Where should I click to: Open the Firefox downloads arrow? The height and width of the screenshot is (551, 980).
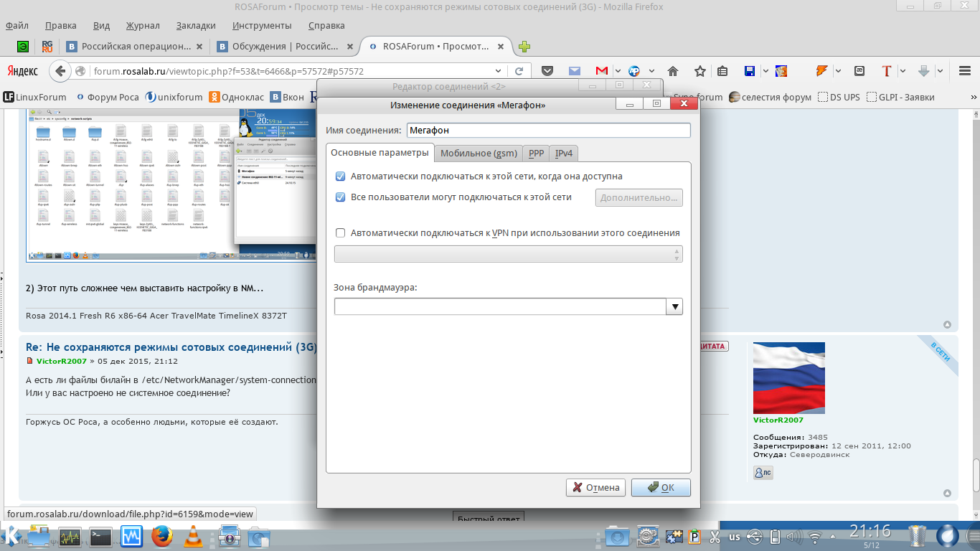click(x=924, y=71)
